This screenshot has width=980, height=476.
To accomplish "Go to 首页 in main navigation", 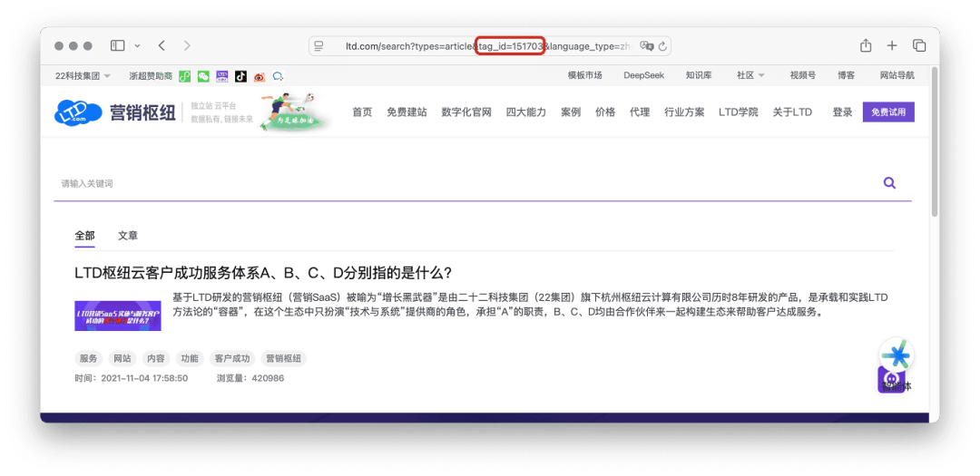I will click(x=362, y=112).
